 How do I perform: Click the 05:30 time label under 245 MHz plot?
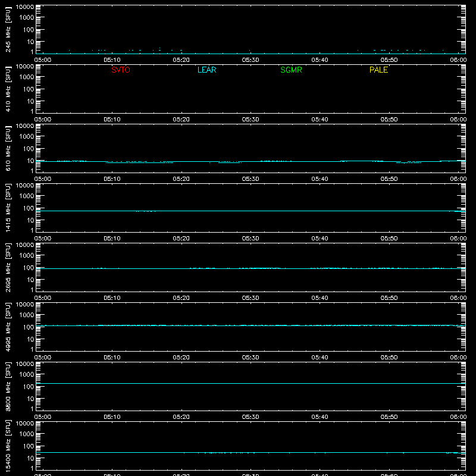tap(250, 60)
